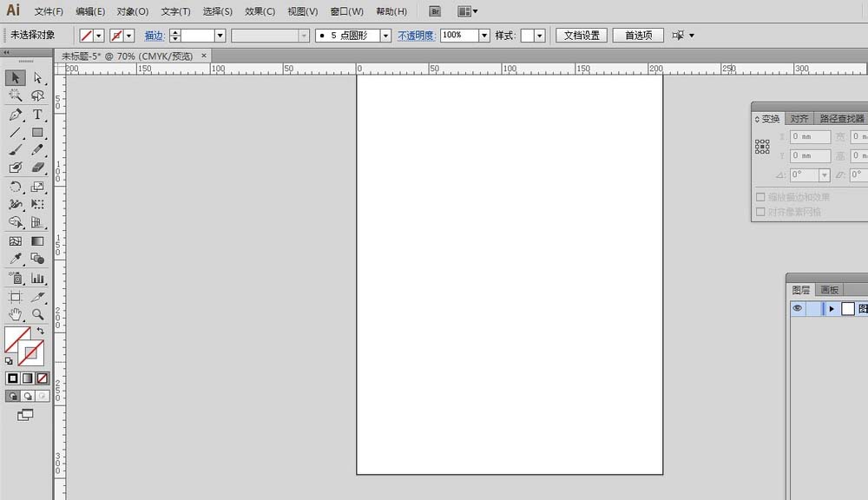Open Adobe Bridge via Br icon
Viewport: 868px width, 500px height.
click(435, 11)
